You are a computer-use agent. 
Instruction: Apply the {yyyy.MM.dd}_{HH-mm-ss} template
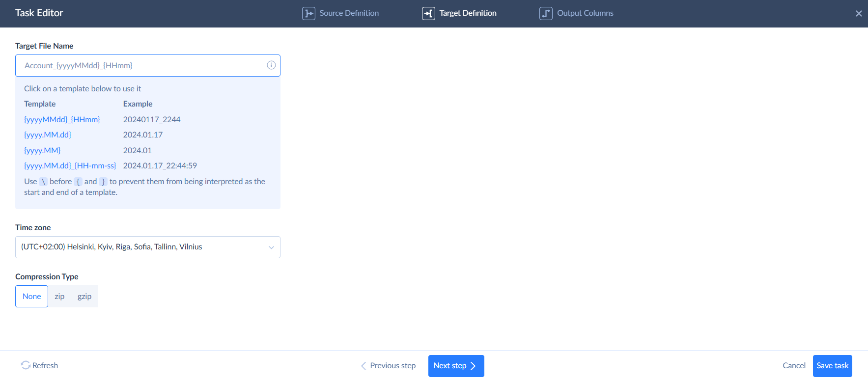[x=70, y=166]
